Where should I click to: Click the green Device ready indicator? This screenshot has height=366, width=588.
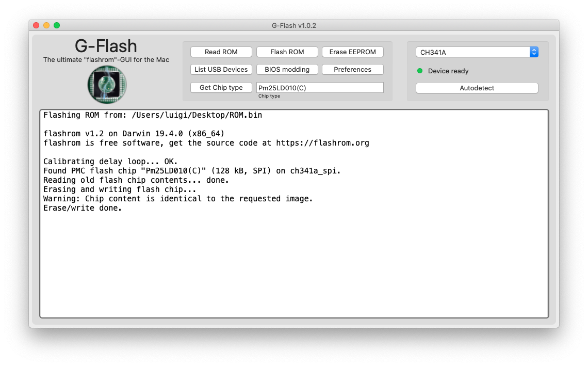[x=420, y=71]
